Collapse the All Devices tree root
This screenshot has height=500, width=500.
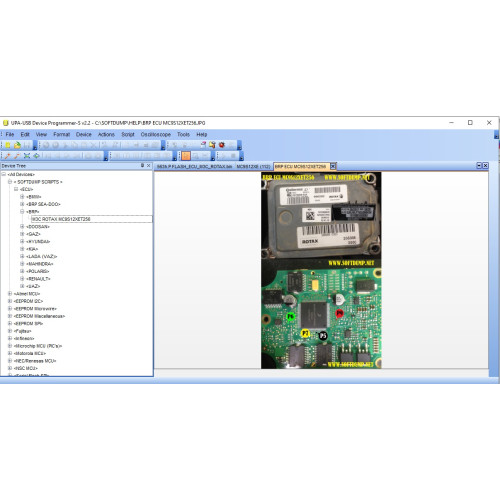[4, 174]
